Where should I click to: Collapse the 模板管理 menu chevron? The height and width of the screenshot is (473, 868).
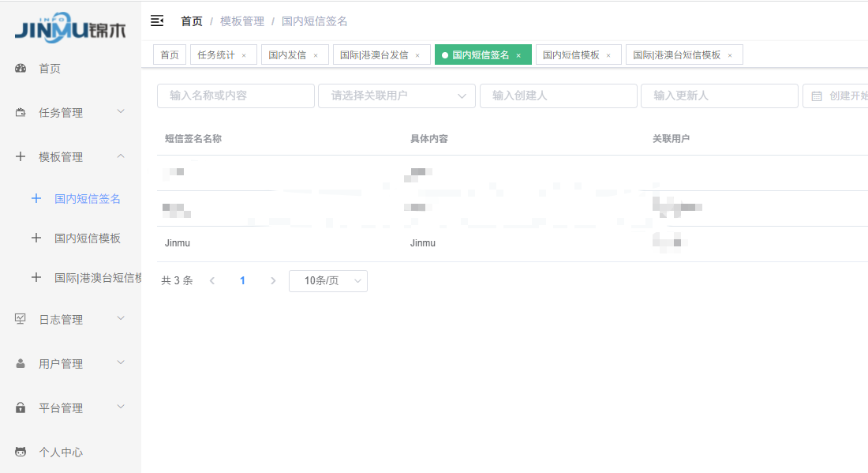coord(120,156)
